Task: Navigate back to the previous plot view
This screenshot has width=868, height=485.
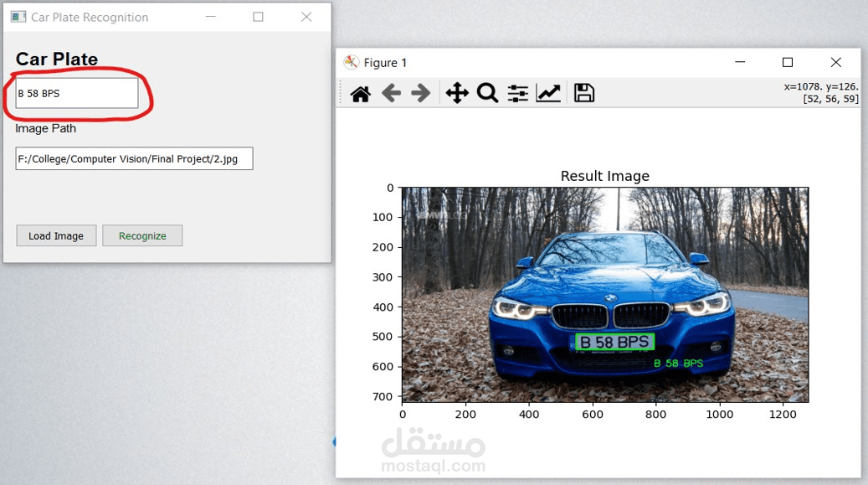Action: coord(390,93)
